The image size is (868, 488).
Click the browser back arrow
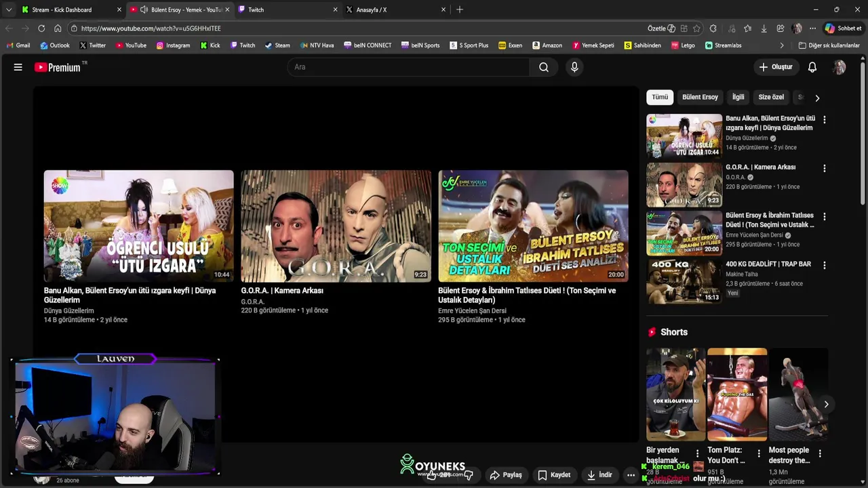[9, 28]
